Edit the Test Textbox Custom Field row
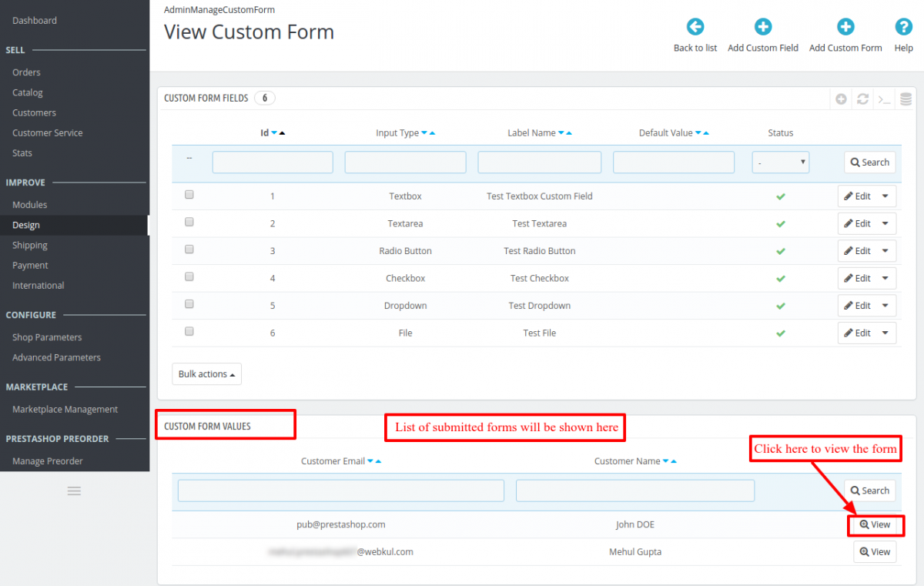 857,196
